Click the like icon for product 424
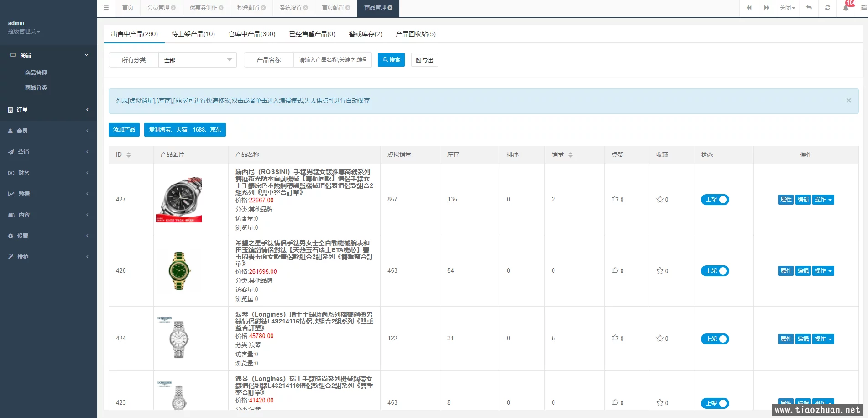The width and height of the screenshot is (868, 418). point(615,338)
